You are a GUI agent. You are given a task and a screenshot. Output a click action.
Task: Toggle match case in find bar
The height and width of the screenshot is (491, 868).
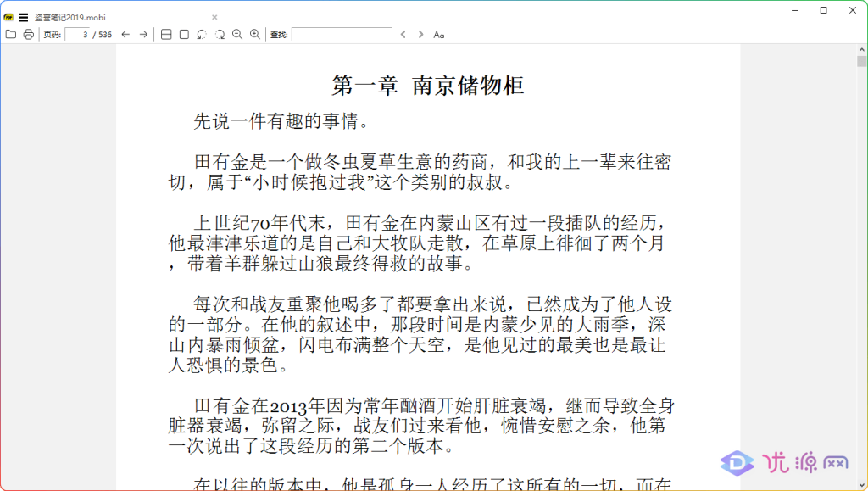[x=439, y=35]
